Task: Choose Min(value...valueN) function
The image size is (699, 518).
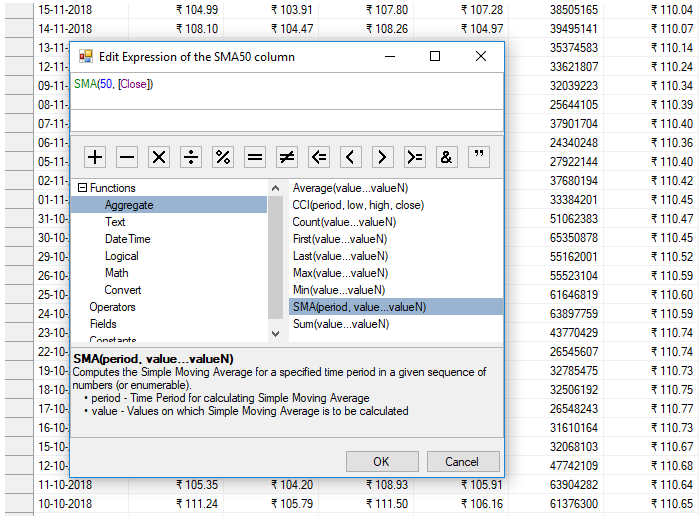Action: click(339, 290)
